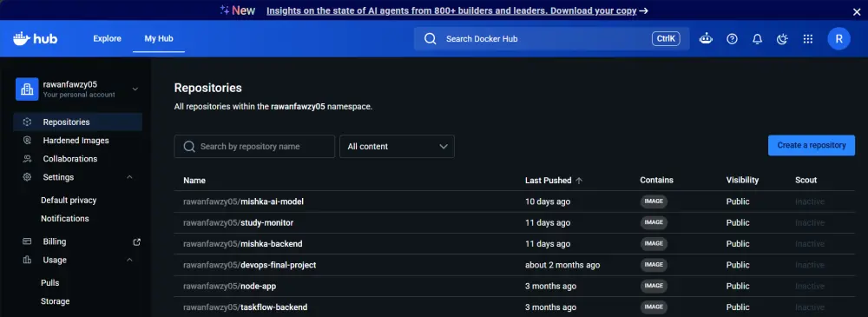Screen dimensions: 868x317
Task: Open the help question mark icon
Action: 732,39
